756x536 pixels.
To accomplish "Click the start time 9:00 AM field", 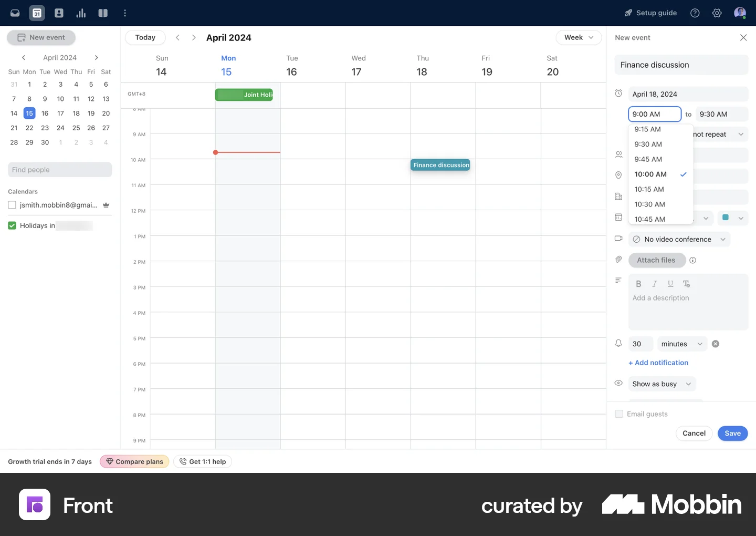I will 655,114.
